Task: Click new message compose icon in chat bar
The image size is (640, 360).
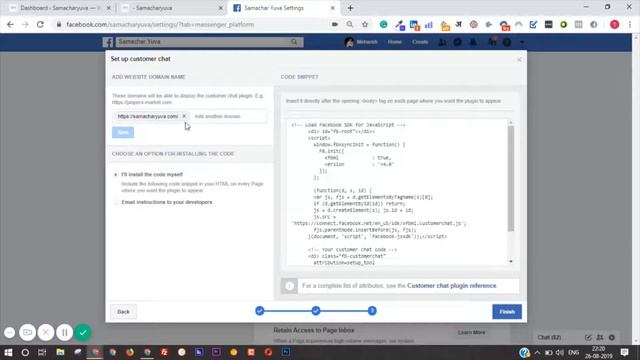Action: (588, 337)
